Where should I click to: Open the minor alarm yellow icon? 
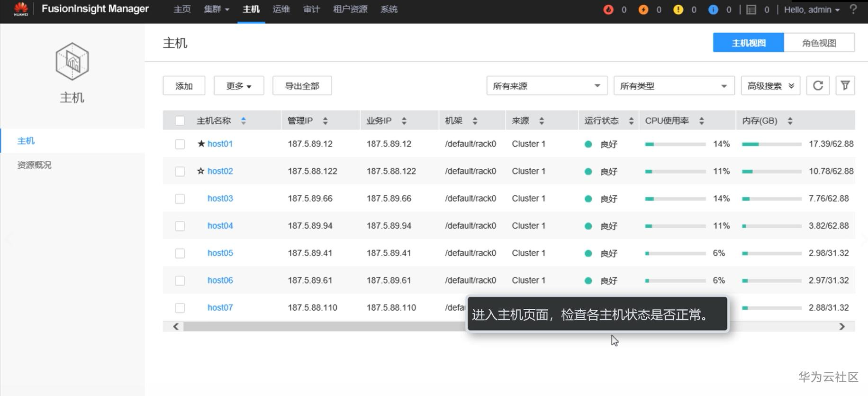coord(678,9)
